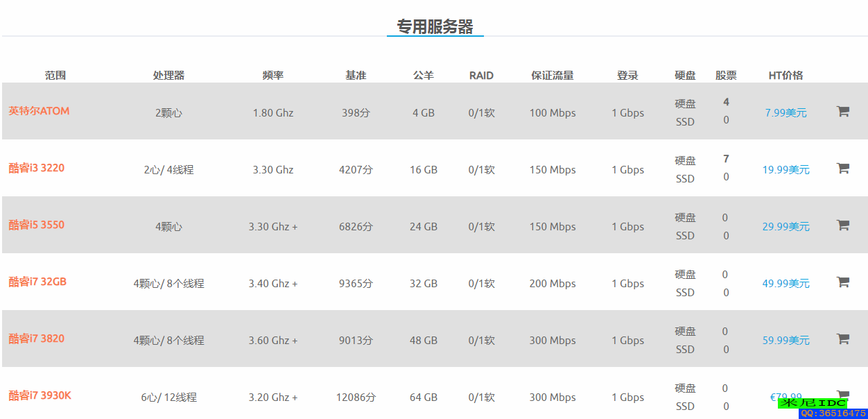Click the 处理器 column header
This screenshot has height=419, width=868.
(168, 76)
